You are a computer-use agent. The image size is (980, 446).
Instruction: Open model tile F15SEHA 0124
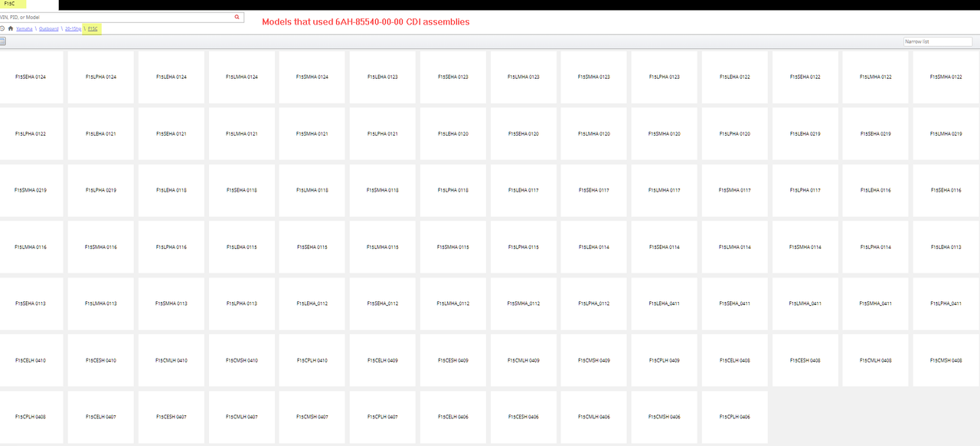(x=31, y=77)
